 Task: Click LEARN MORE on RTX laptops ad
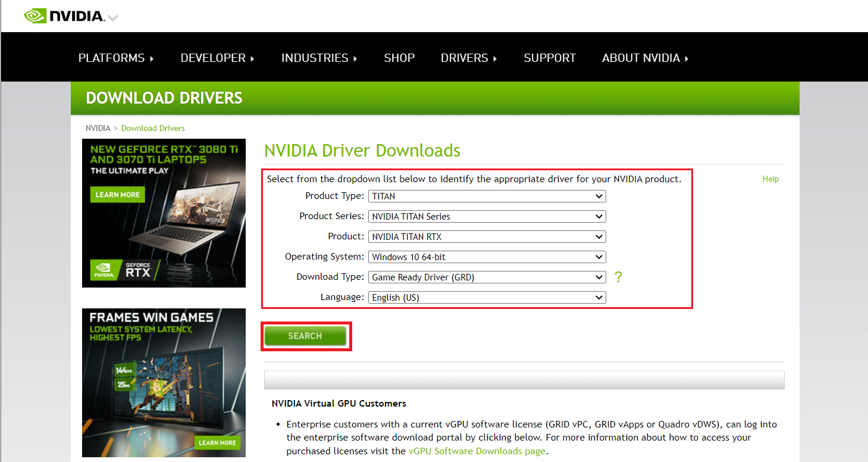[118, 195]
